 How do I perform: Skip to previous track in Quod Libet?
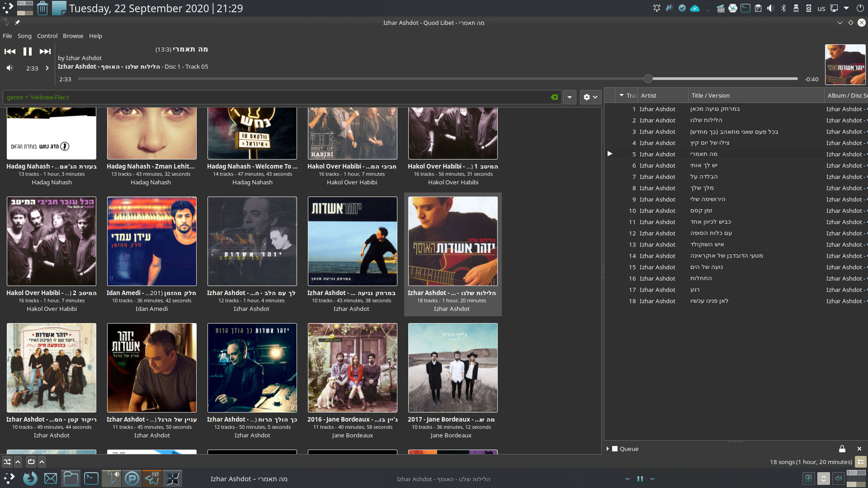10,52
